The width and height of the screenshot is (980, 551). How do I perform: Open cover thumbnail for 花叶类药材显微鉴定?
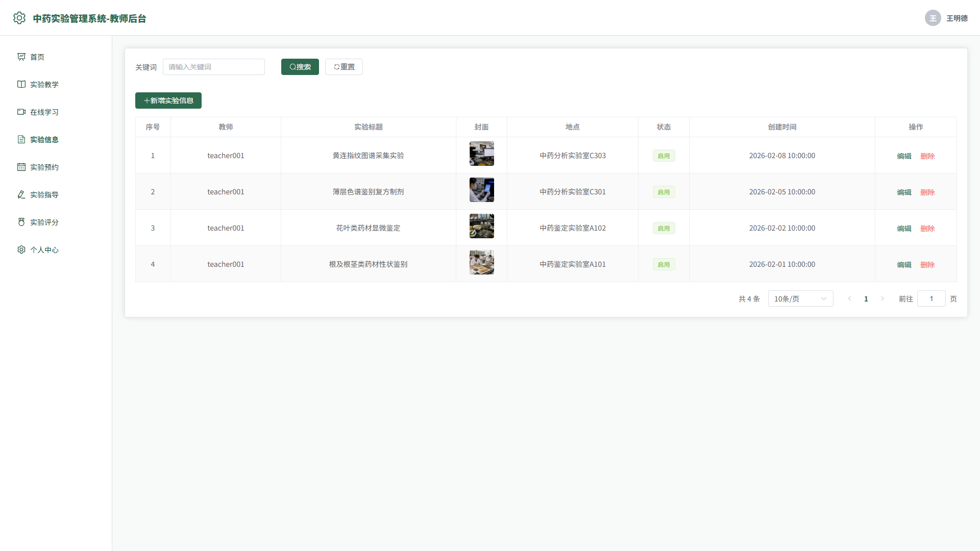tap(482, 226)
